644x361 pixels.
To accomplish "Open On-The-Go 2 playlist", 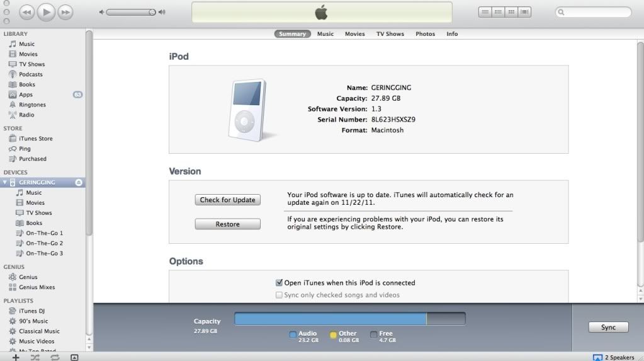I will [x=43, y=243].
